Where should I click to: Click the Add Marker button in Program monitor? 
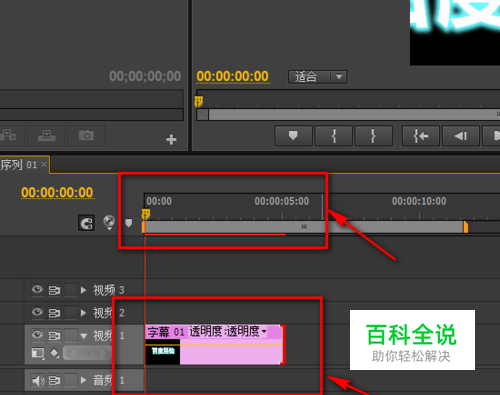pyautogui.click(x=293, y=136)
